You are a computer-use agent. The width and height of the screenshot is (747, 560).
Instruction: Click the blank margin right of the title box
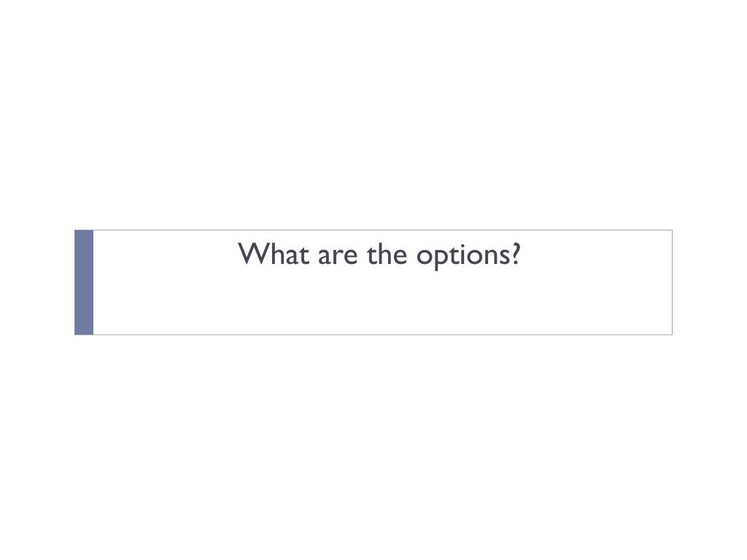[x=710, y=282]
